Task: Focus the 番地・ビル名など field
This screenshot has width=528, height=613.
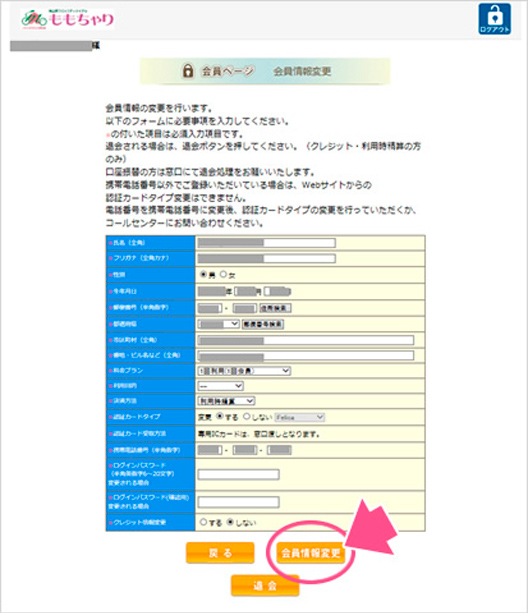Action: 306,355
